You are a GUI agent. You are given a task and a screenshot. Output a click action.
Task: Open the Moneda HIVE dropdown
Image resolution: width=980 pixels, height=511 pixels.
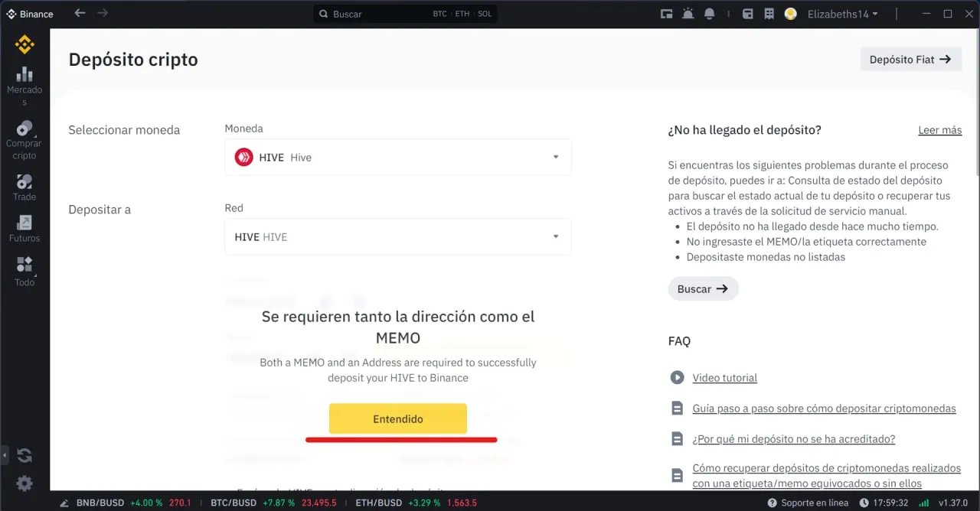click(398, 157)
